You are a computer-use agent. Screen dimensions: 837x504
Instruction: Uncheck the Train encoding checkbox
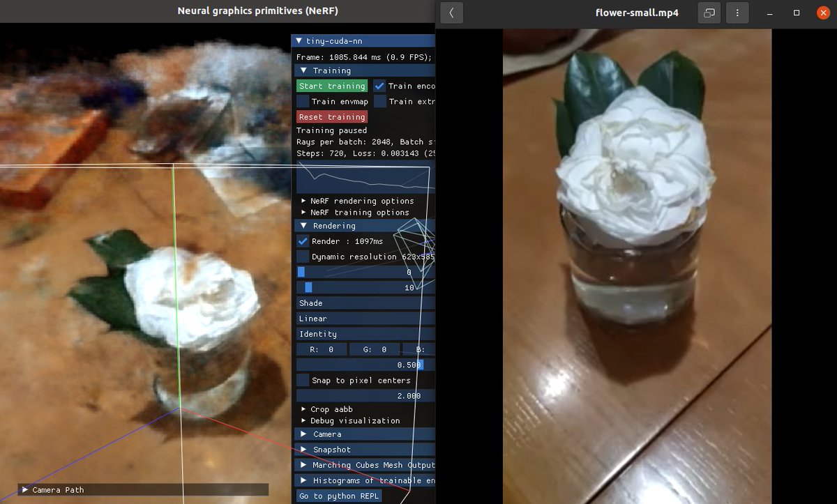coord(379,85)
